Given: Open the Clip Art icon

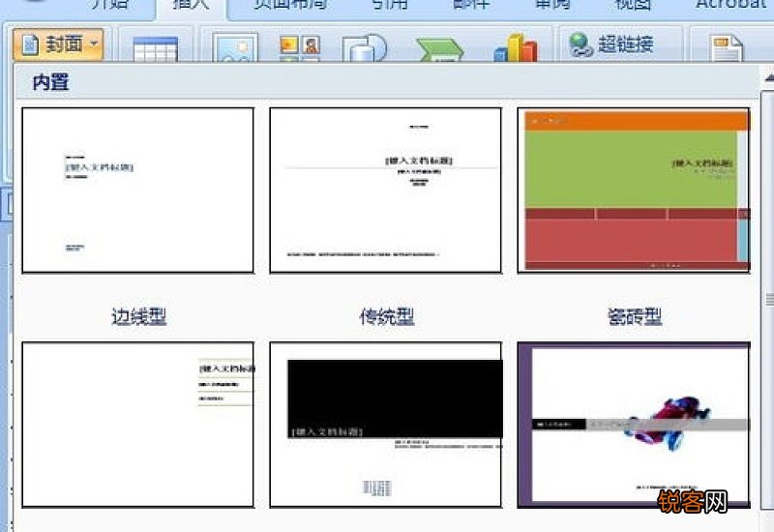Looking at the screenshot, I should pos(300,47).
